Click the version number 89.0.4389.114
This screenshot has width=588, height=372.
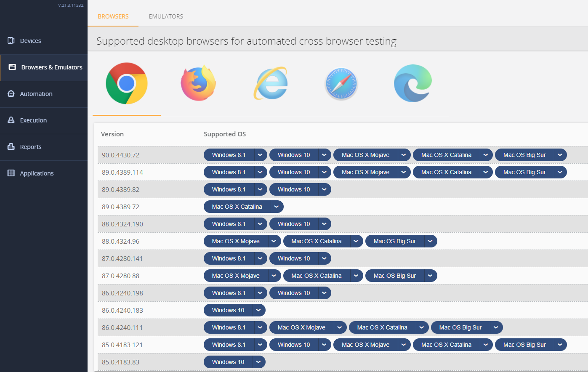122,172
